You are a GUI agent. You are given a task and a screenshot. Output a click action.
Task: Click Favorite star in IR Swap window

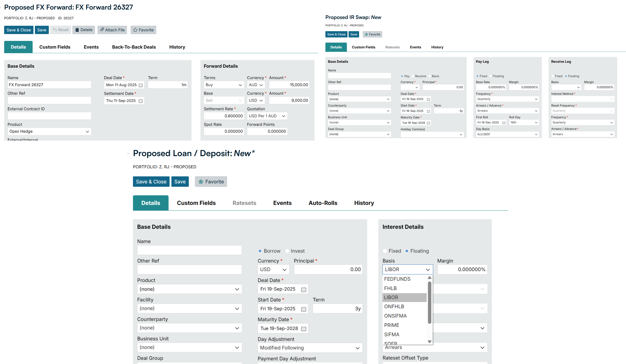click(x=372, y=34)
